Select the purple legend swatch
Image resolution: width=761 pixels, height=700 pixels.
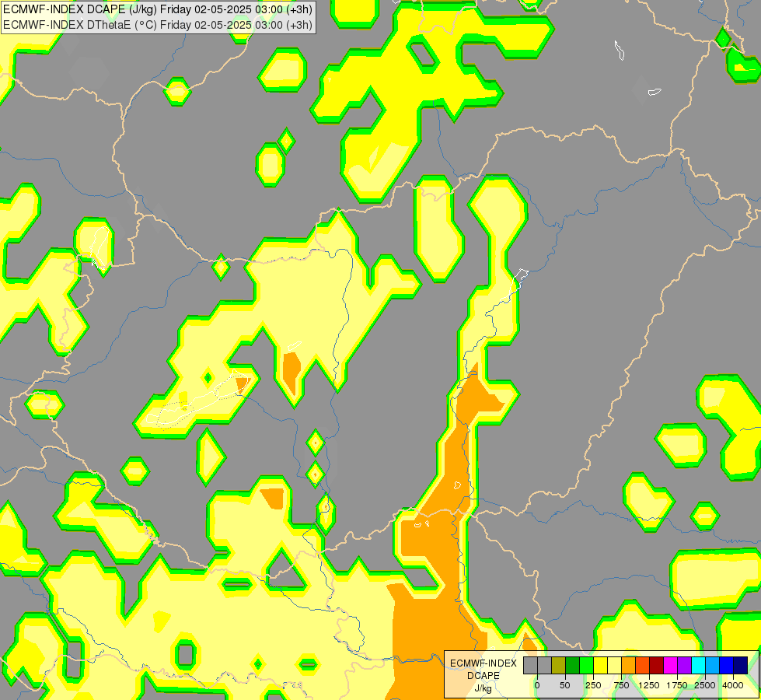click(x=684, y=666)
